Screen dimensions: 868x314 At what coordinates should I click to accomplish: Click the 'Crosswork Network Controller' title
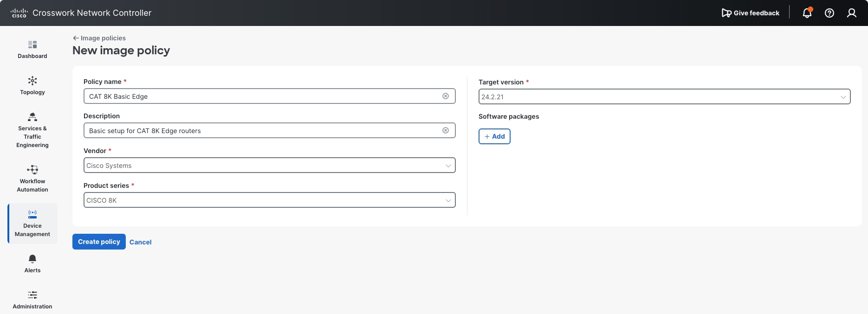(x=92, y=13)
